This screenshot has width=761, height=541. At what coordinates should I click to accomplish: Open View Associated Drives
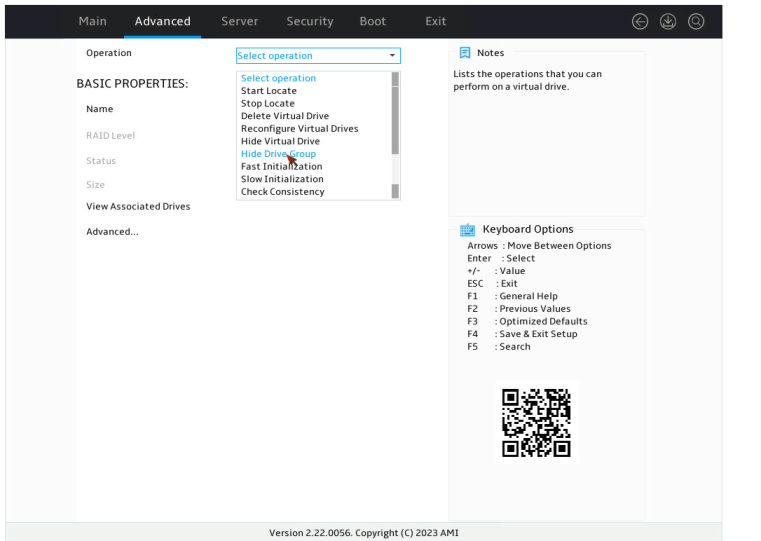pyautogui.click(x=138, y=206)
